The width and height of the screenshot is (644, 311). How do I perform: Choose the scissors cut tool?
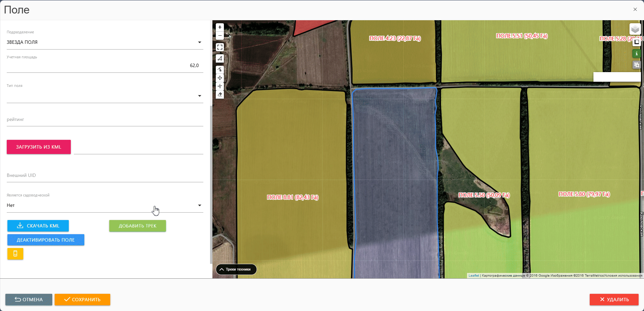220,86
